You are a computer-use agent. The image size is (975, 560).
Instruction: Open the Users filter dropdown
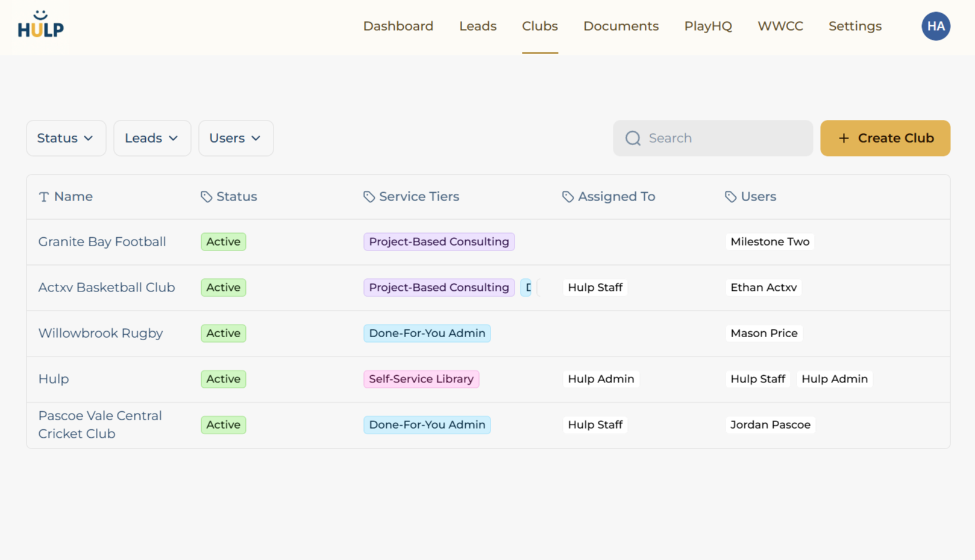236,138
